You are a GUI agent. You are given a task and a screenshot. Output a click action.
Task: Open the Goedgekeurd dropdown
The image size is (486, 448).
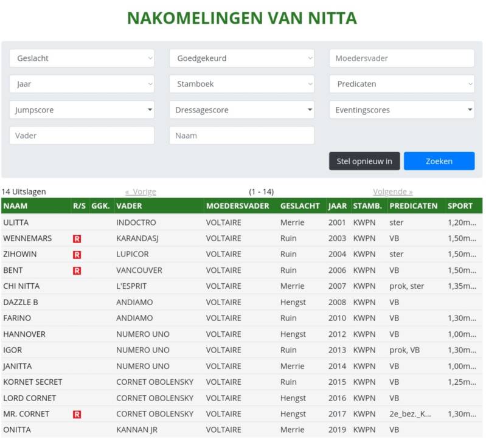[x=241, y=58]
